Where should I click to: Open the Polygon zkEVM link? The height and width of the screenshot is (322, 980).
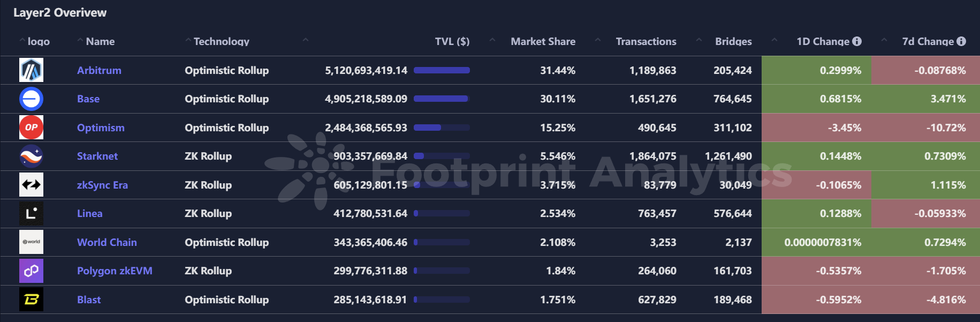(x=115, y=271)
